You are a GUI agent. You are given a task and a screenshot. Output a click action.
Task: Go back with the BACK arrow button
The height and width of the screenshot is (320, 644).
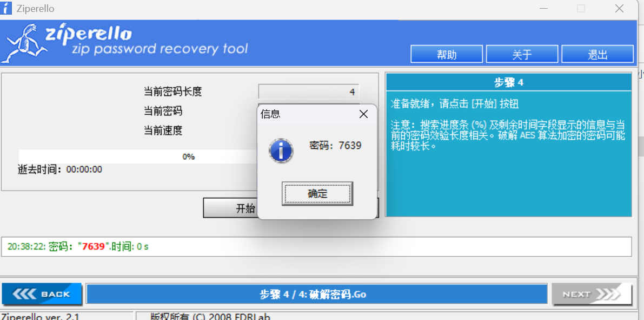tap(42, 294)
